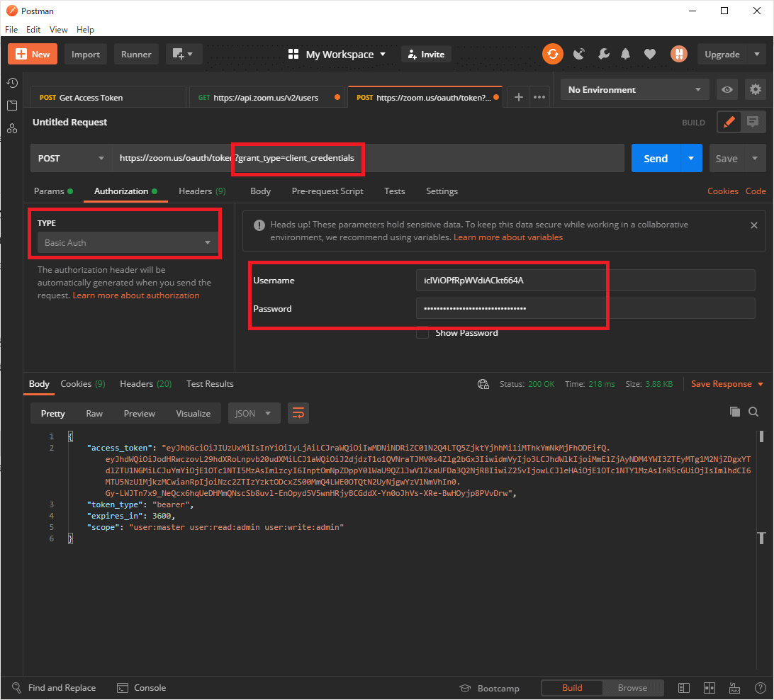Open the History sidebar icon

(x=12, y=82)
